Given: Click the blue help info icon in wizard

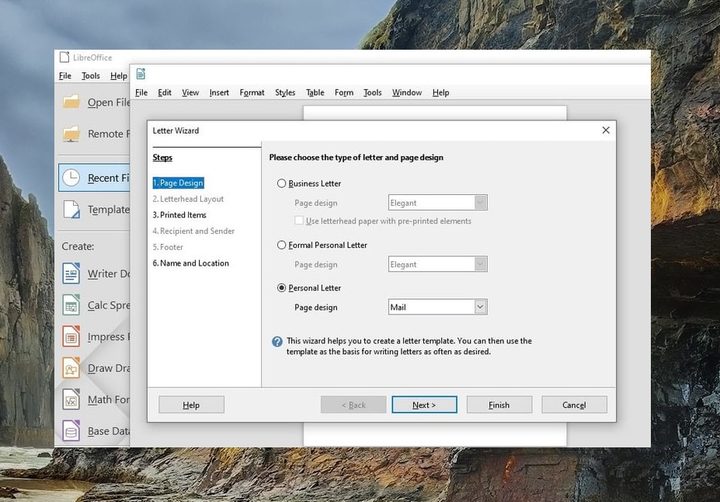Looking at the screenshot, I should 277,341.
